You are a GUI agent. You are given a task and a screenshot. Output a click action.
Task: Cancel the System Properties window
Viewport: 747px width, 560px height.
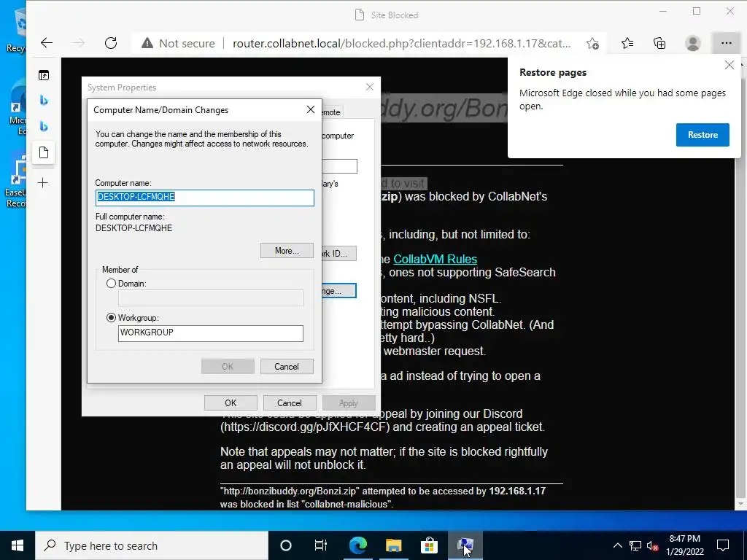coord(289,402)
